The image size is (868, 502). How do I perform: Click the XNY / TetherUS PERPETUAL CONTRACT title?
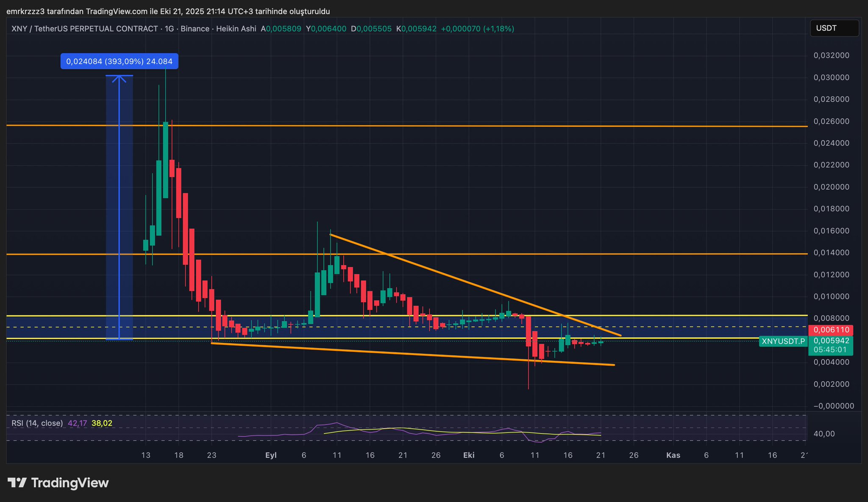(x=85, y=29)
